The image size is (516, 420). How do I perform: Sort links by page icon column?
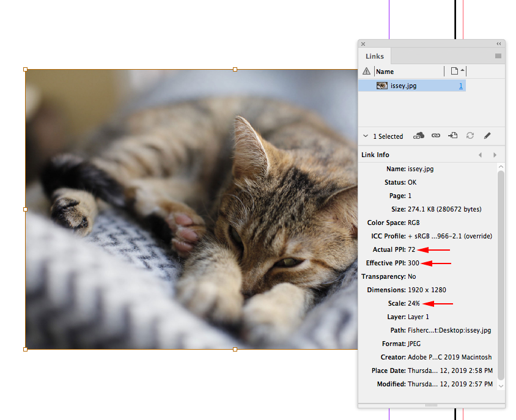(455, 71)
